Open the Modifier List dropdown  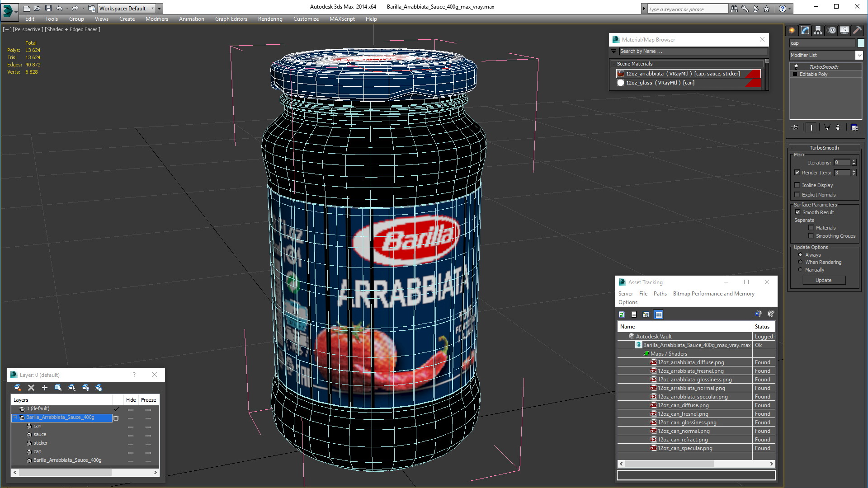pyautogui.click(x=859, y=55)
